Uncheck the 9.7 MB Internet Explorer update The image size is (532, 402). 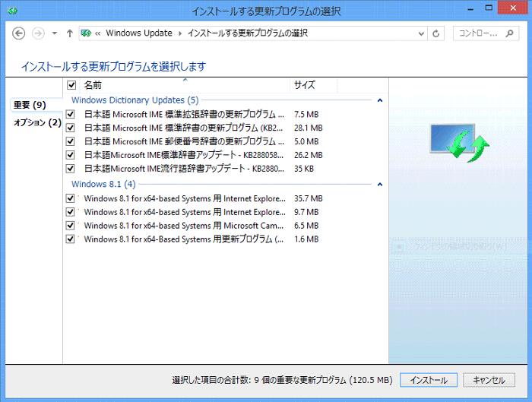click(x=70, y=212)
